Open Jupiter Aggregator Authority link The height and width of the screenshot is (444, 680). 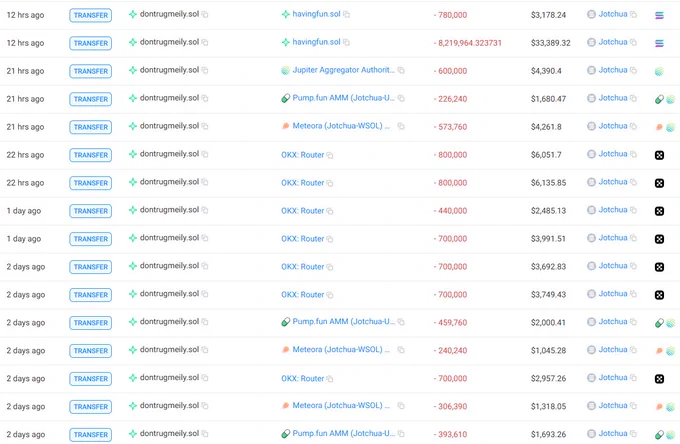[x=343, y=70]
